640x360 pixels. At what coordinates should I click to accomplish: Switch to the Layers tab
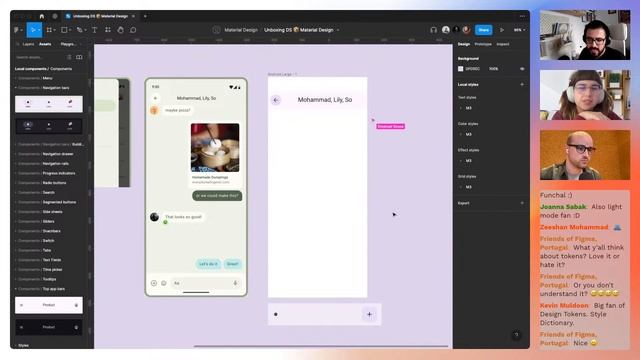28,44
